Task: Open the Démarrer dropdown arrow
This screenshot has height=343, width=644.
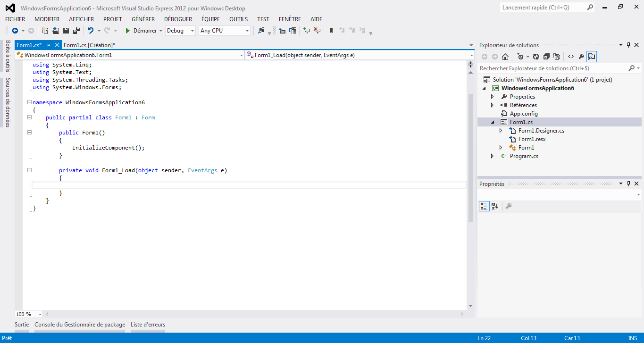Action: point(161,31)
